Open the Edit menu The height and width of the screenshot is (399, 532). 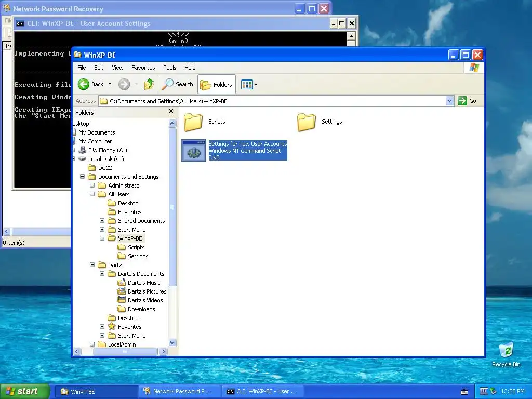coord(99,68)
